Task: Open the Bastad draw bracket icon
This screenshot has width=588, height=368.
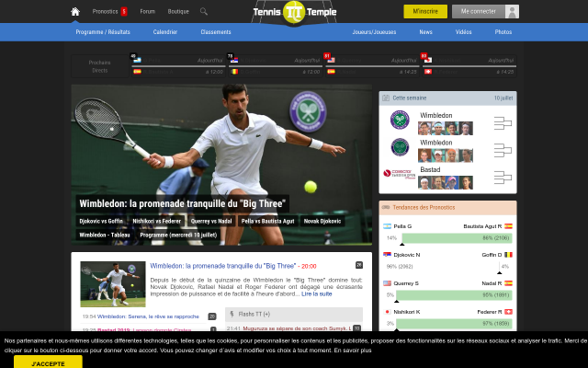Action: tap(503, 178)
